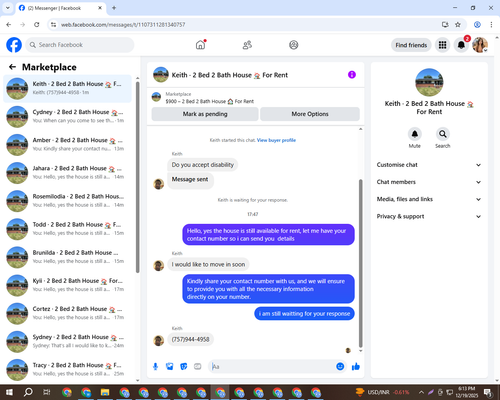Viewport: 500px width, 400px height.
Task: Open the Chrome tab search dropdown
Action: pyautogui.click(x=8, y=8)
